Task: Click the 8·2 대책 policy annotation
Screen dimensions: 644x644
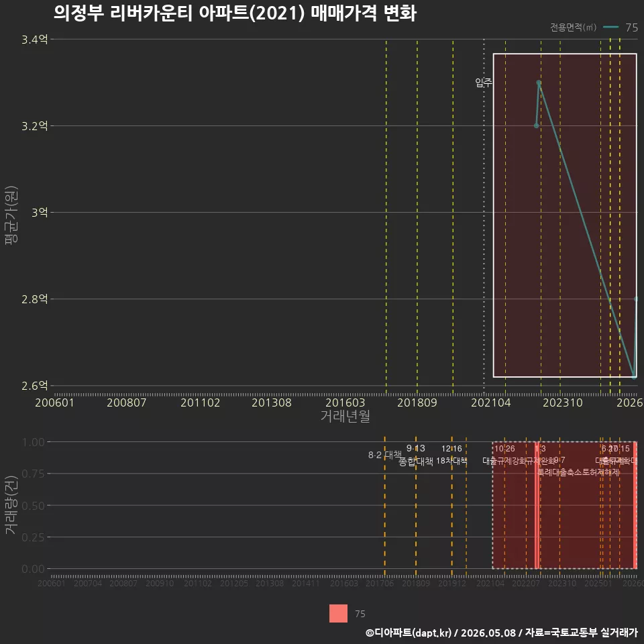Action: 385,455
